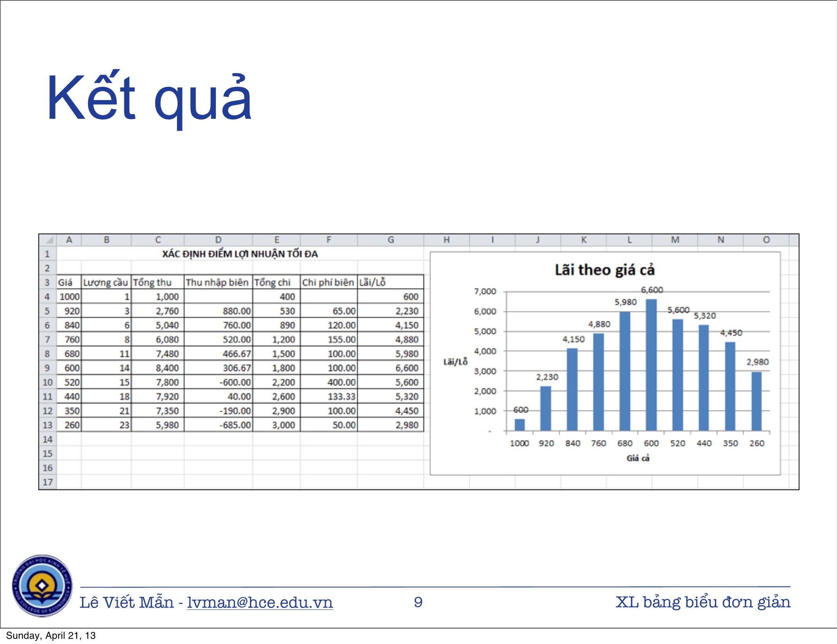
Task: Click the Tổng thu header cell
Action: [x=158, y=282]
